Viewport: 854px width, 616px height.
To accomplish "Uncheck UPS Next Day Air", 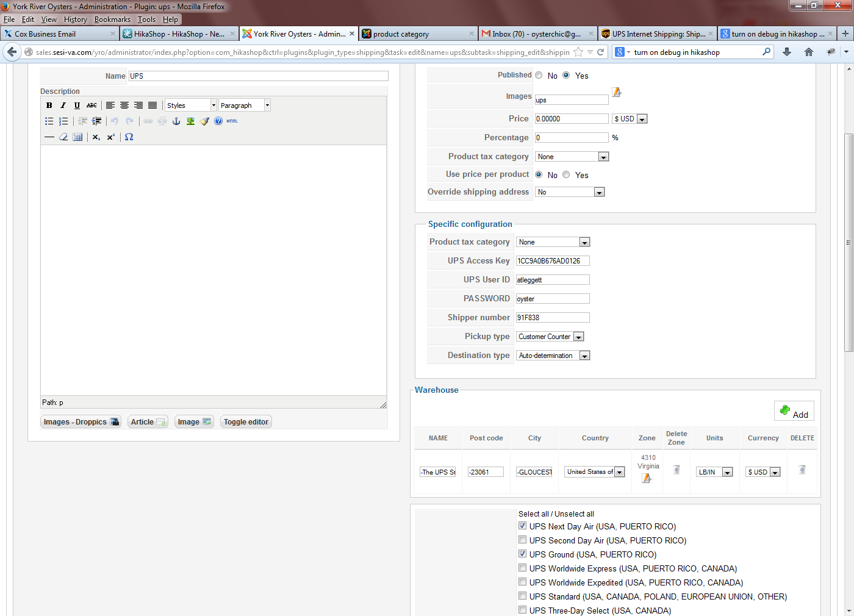I will click(x=522, y=526).
